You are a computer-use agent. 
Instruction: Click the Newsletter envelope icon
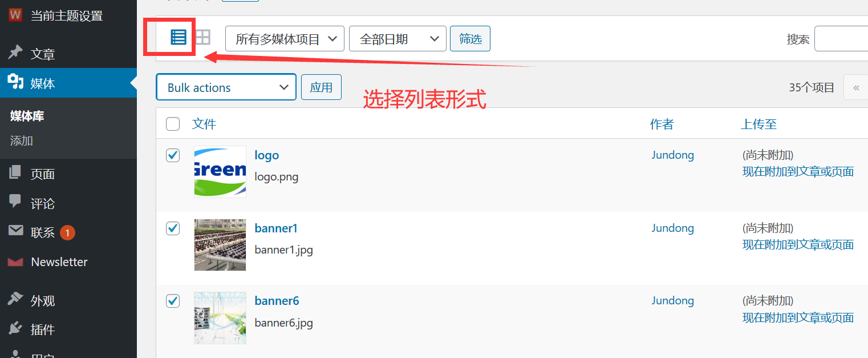pyautogui.click(x=15, y=262)
